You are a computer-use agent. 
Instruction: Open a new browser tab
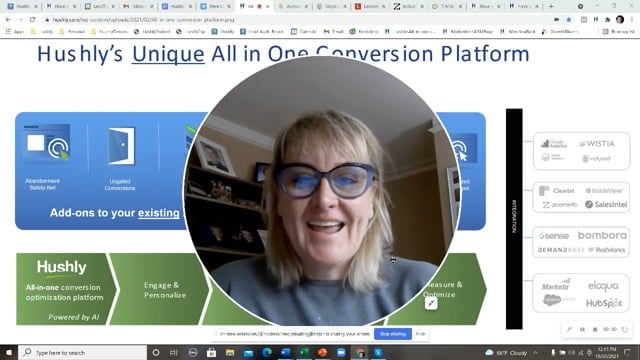tap(551, 6)
